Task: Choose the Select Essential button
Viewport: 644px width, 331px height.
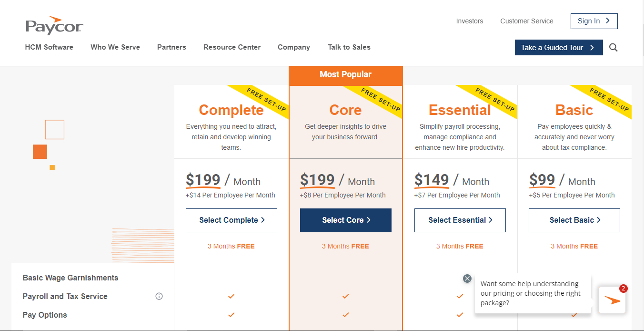Action: tap(460, 220)
